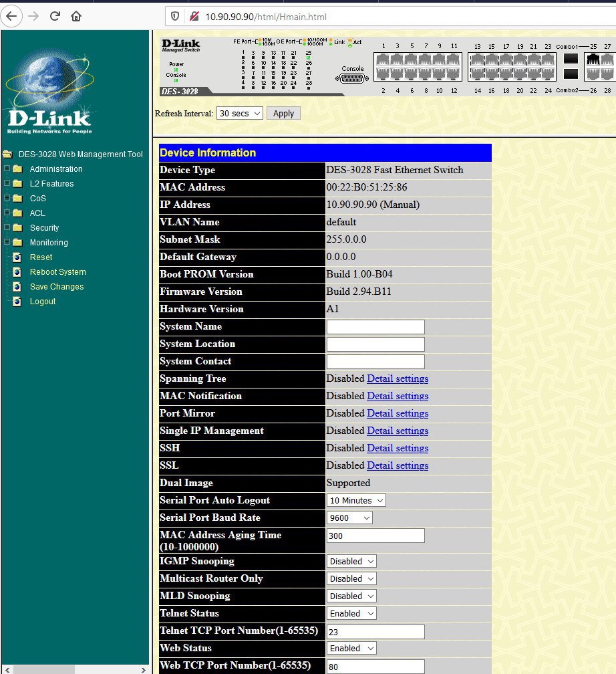
Task: Click the CoS folder icon
Action: tap(17, 198)
